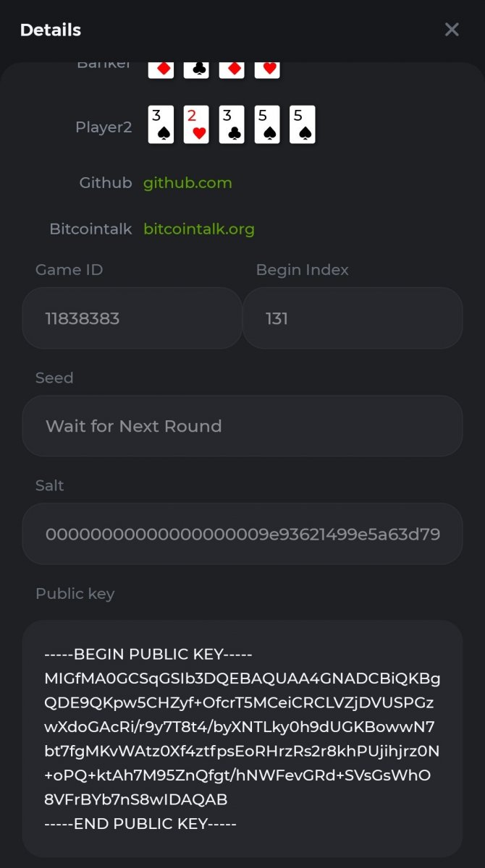Click Player2's 2 of hearts card

coord(196,124)
